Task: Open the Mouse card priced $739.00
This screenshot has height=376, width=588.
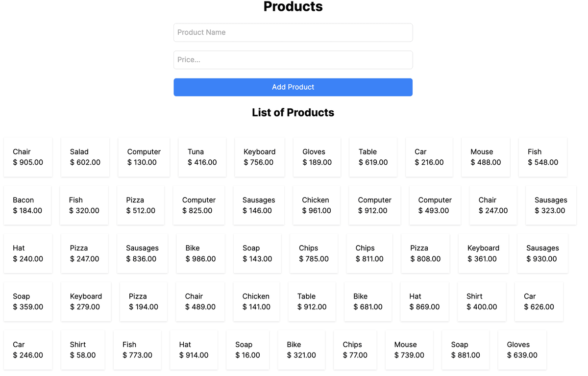Action: (x=409, y=350)
